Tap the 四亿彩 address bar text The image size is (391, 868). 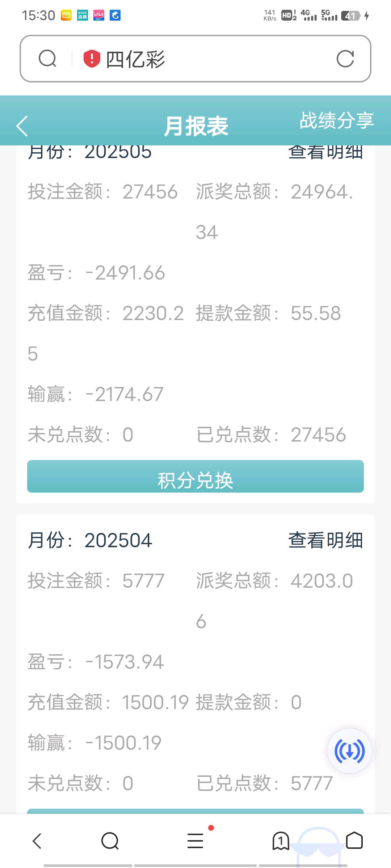click(135, 59)
